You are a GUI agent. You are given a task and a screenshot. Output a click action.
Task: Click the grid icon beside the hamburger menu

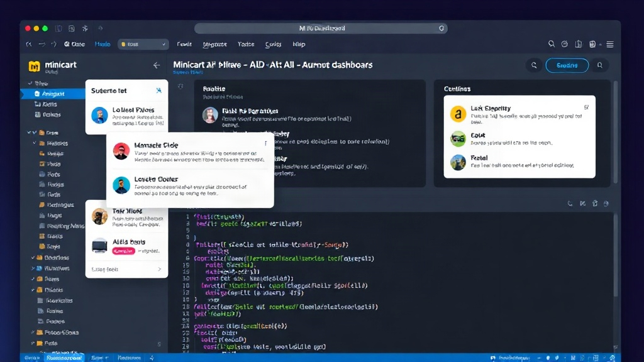(592, 45)
